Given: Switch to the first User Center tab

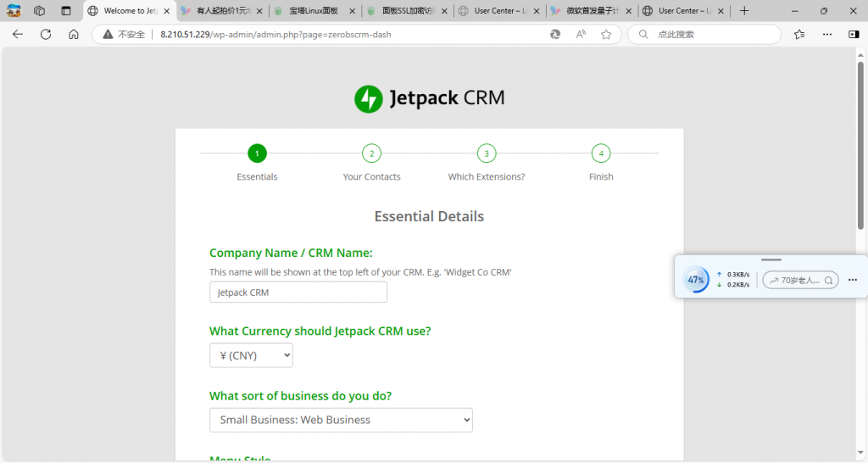Looking at the screenshot, I should click(500, 10).
